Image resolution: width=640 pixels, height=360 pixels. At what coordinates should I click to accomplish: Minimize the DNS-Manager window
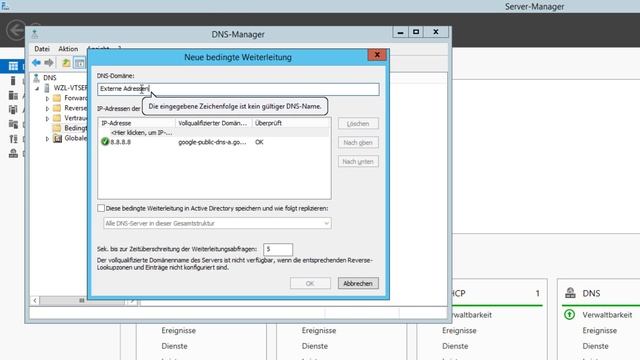point(400,32)
